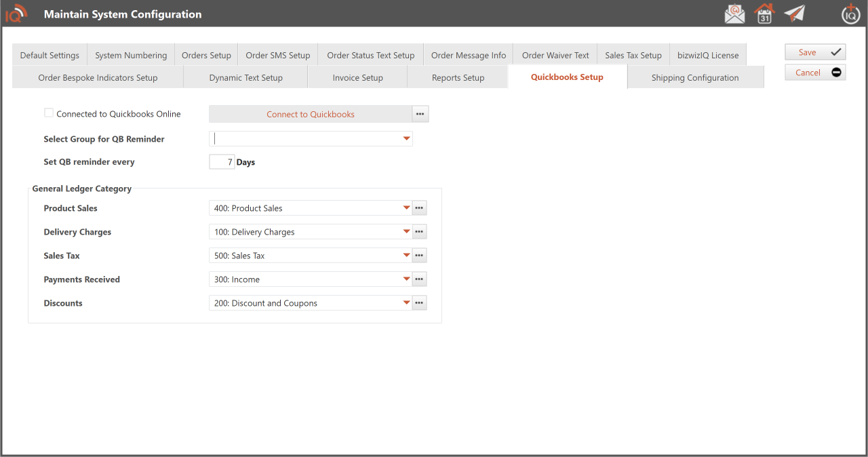The image size is (868, 457).
Task: Click the paper plane send icon
Action: [794, 14]
